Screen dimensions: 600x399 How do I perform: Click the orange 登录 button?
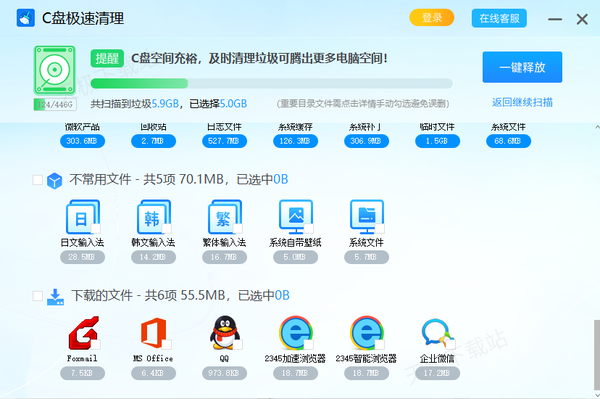pyautogui.click(x=432, y=18)
